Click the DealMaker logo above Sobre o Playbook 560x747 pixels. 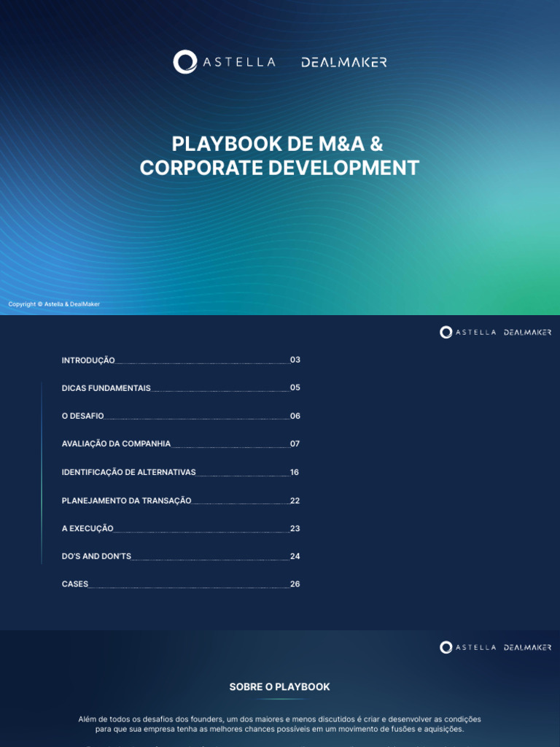(x=528, y=648)
